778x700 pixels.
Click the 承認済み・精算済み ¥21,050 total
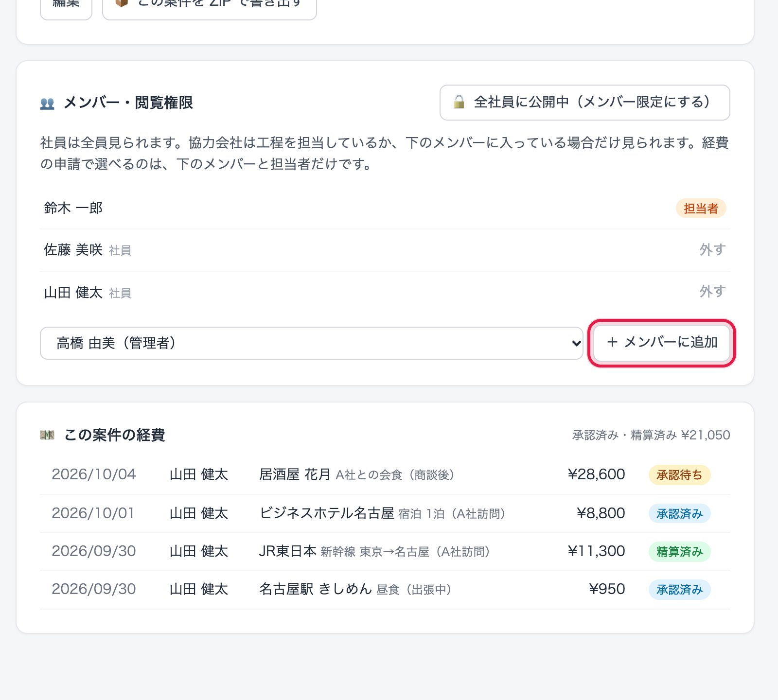(651, 435)
